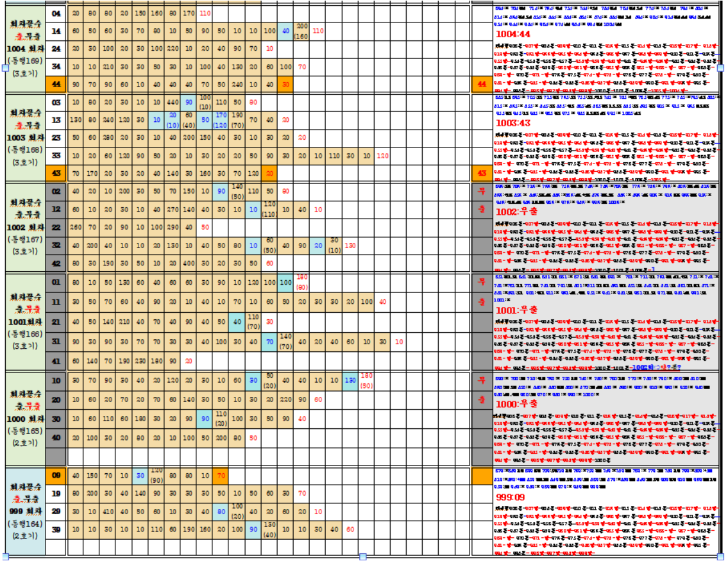Select the orange row header 09
728x561 pixels.
56,476
